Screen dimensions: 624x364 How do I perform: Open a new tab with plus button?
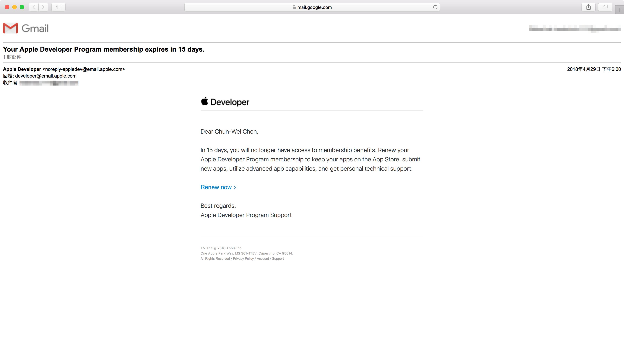[x=619, y=10]
